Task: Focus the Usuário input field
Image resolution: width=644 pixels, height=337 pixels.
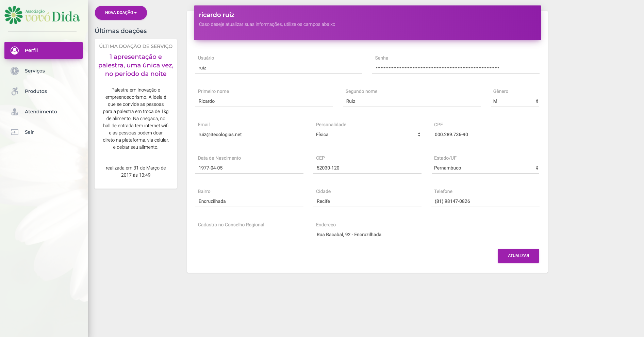Action: click(279, 68)
